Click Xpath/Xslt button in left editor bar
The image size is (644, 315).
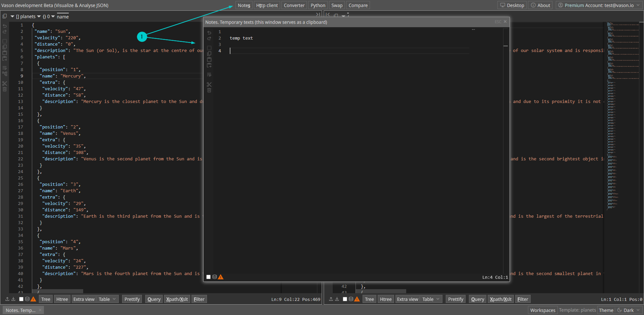point(177,299)
